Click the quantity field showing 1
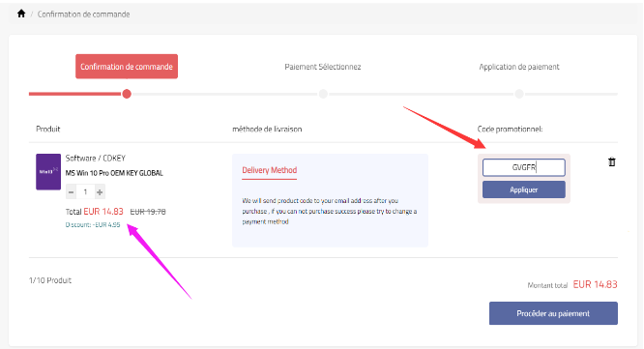 pos(85,191)
